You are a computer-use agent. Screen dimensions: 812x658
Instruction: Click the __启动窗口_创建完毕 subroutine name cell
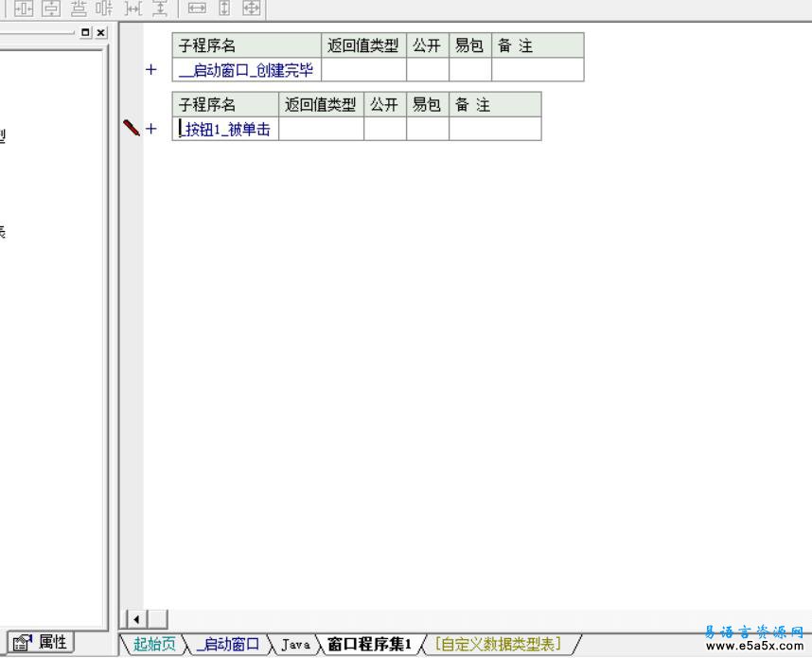pyautogui.click(x=246, y=69)
